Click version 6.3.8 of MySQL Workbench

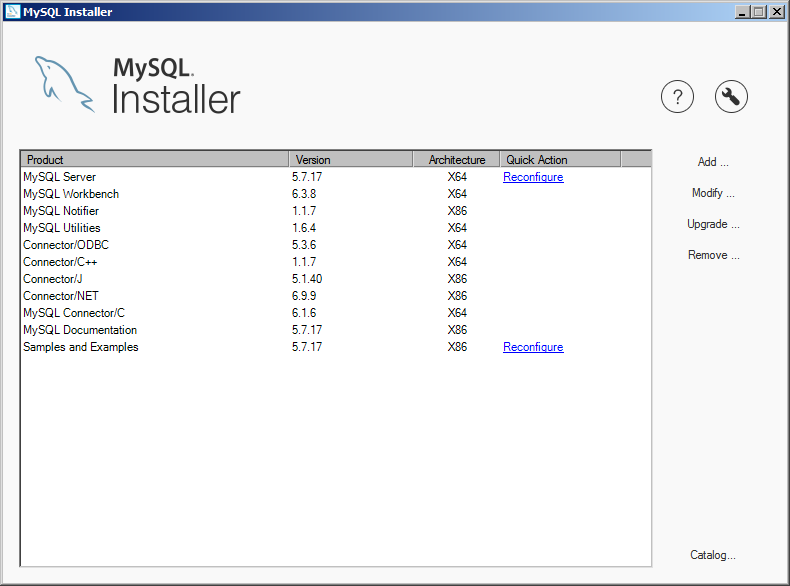pyautogui.click(x=304, y=194)
